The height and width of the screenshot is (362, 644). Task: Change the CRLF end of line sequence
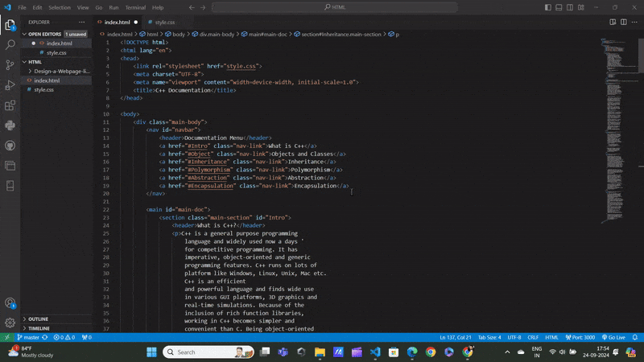533,337
